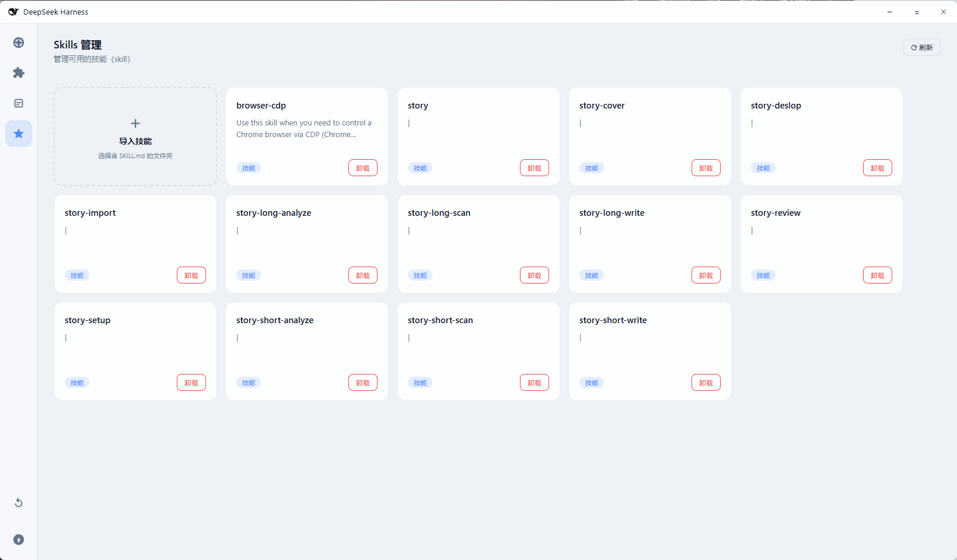Screen dimensions: 957x560
Task: Click the circular-arrow restore icon in sidebar
Action: tap(19, 503)
